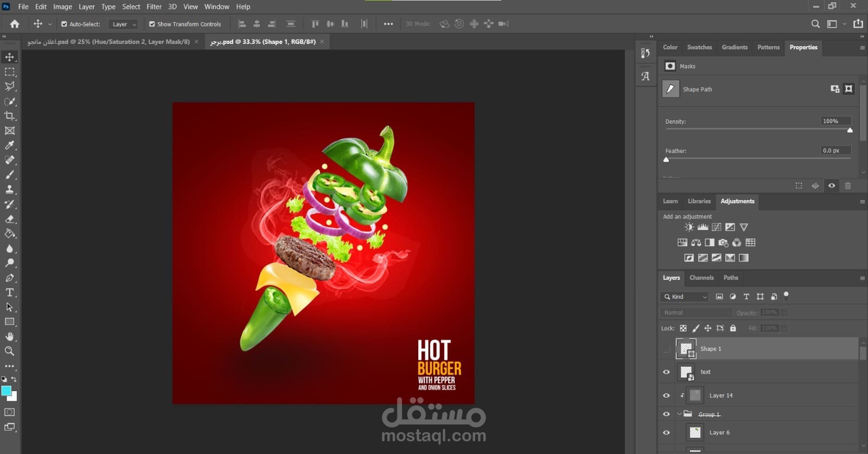868x454 pixels.
Task: Open the Image menu
Action: [62, 7]
